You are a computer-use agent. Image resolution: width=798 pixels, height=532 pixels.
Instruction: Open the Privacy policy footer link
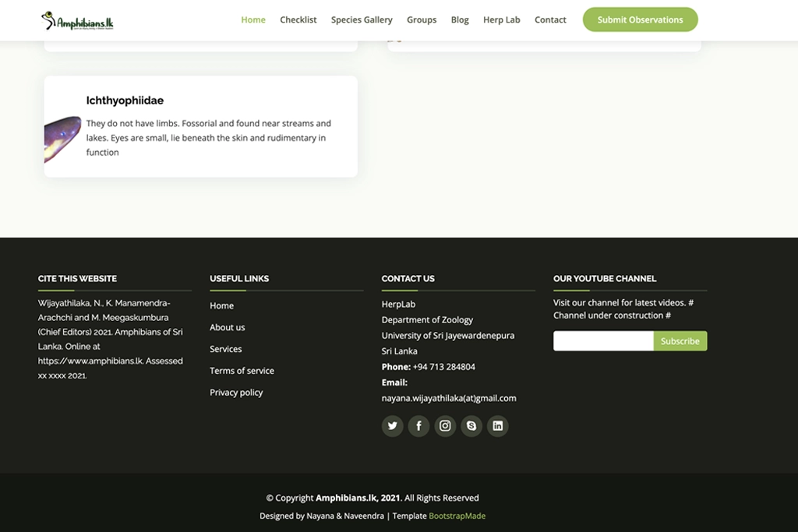pos(236,393)
